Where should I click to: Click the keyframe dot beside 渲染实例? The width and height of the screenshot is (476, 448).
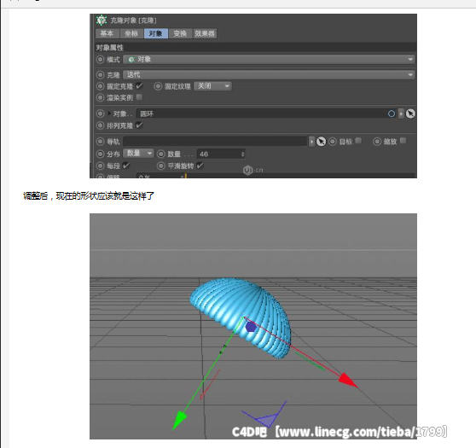tap(100, 97)
